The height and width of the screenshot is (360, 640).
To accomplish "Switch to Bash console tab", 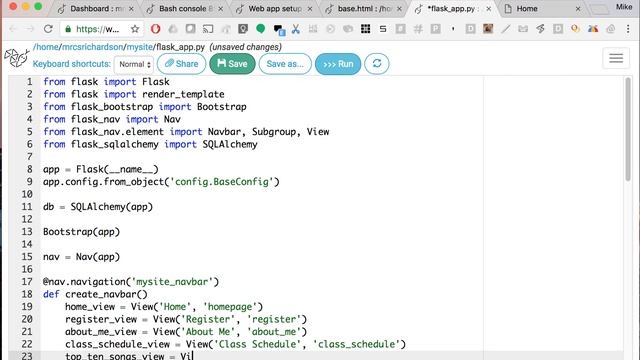I will tap(186, 9).
